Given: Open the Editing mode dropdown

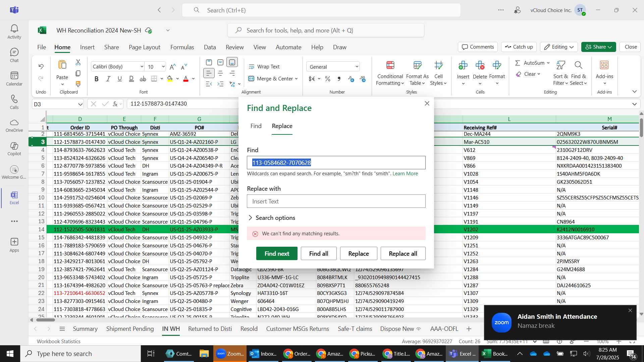Looking at the screenshot, I should pos(559,47).
